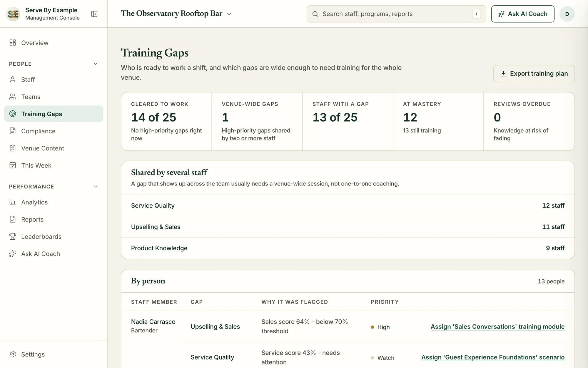Click the This Week calendar icon
The width and height of the screenshot is (588, 368).
point(13,165)
